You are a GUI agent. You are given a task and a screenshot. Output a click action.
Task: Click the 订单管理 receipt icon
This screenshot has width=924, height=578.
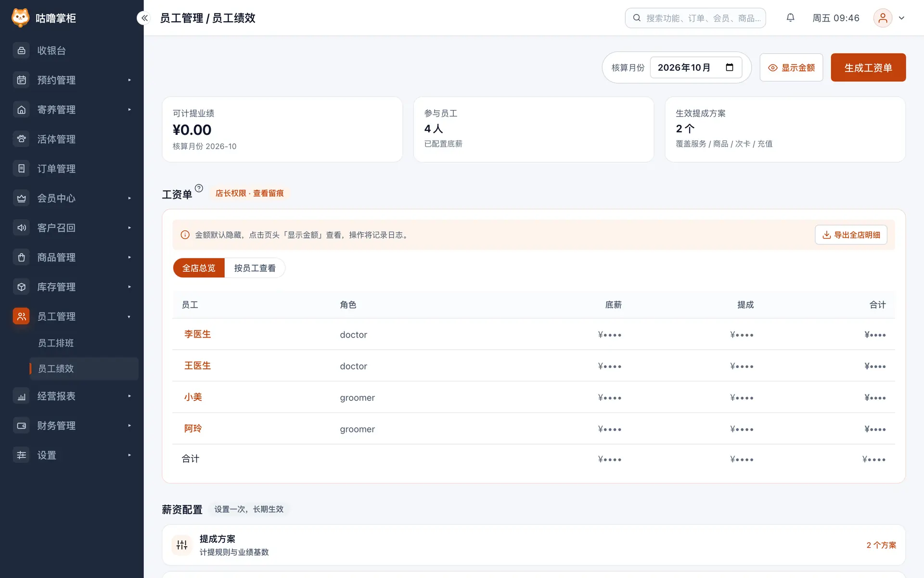pyautogui.click(x=21, y=169)
